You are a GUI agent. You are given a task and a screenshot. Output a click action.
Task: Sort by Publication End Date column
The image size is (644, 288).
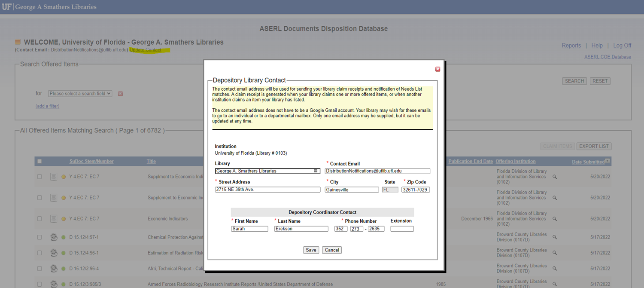tap(471, 162)
